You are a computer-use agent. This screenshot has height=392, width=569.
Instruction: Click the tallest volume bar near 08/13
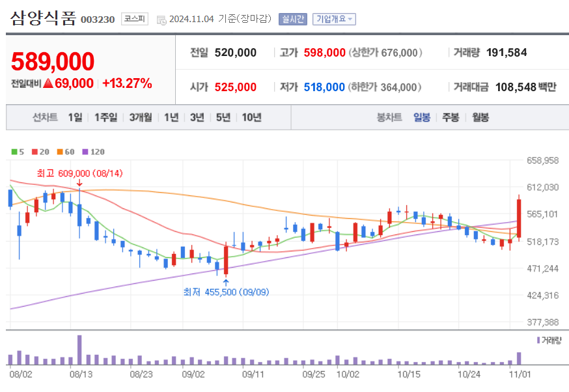(79, 350)
